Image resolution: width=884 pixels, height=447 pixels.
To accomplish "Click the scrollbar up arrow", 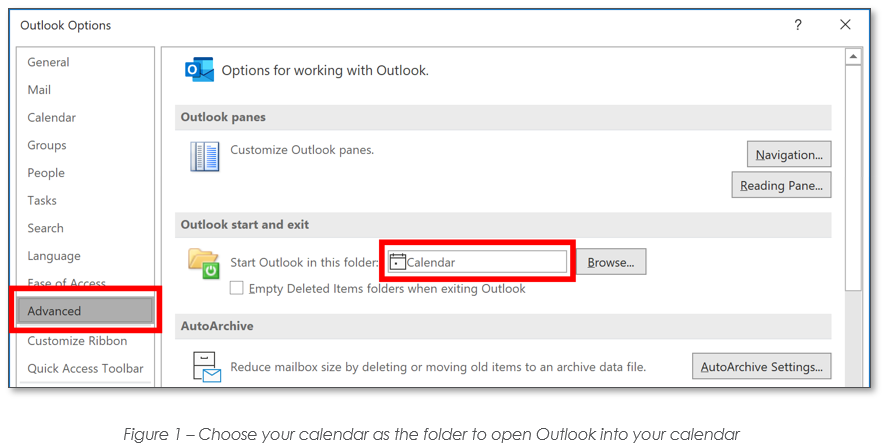I will coord(853,56).
